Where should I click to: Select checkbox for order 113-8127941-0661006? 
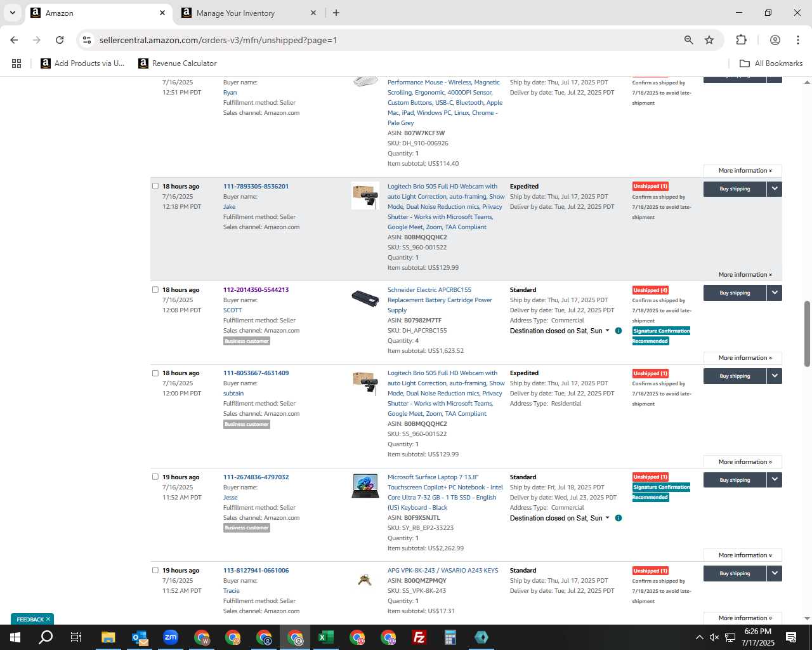155,570
